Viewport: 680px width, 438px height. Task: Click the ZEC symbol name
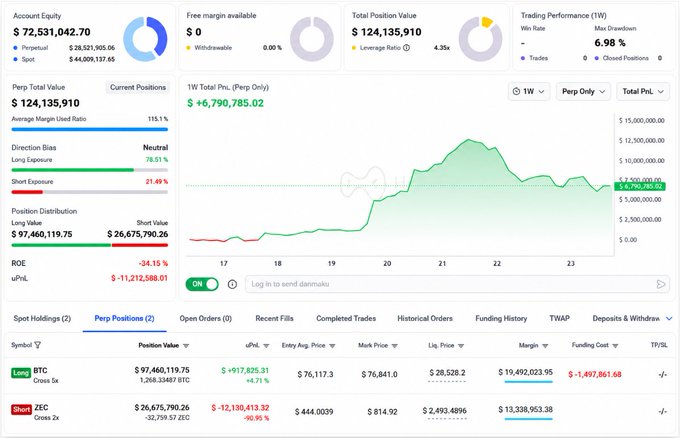[41, 408]
